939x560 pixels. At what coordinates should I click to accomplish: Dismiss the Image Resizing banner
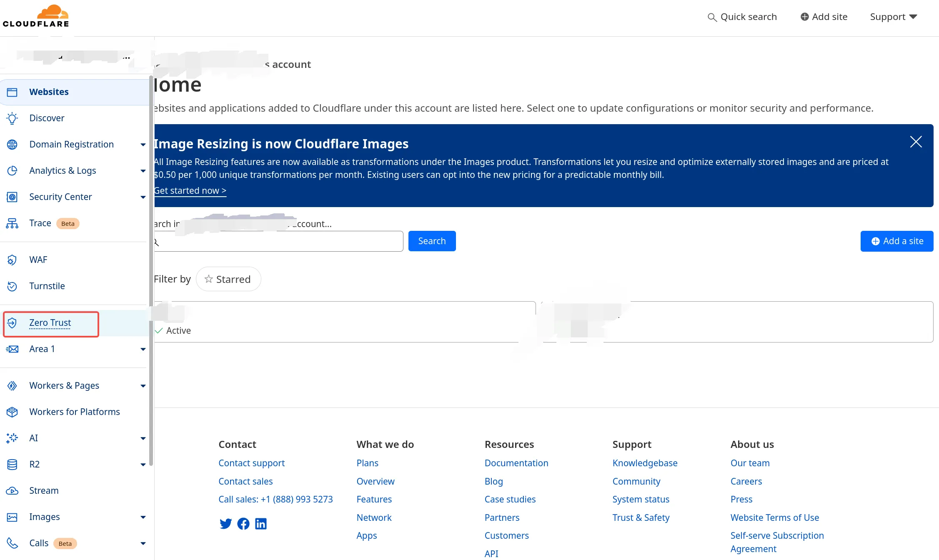coord(916,142)
